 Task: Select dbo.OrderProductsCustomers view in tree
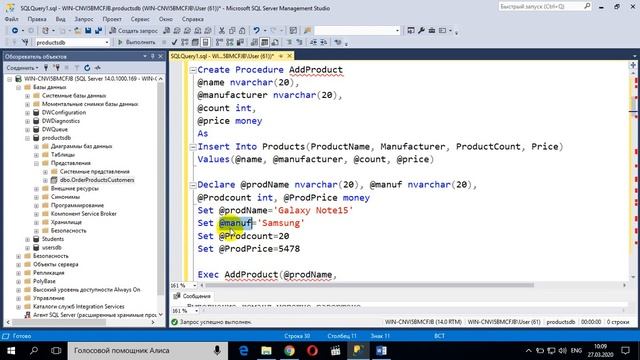tap(97, 180)
